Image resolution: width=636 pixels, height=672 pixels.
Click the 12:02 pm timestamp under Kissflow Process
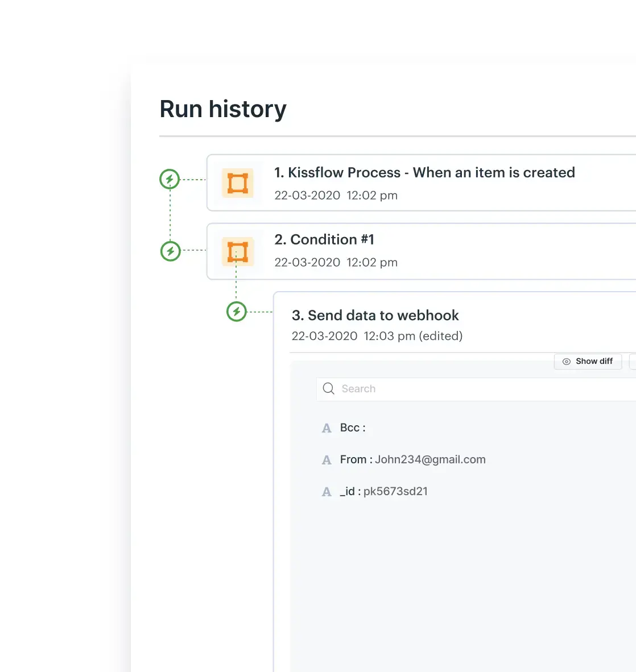point(372,196)
